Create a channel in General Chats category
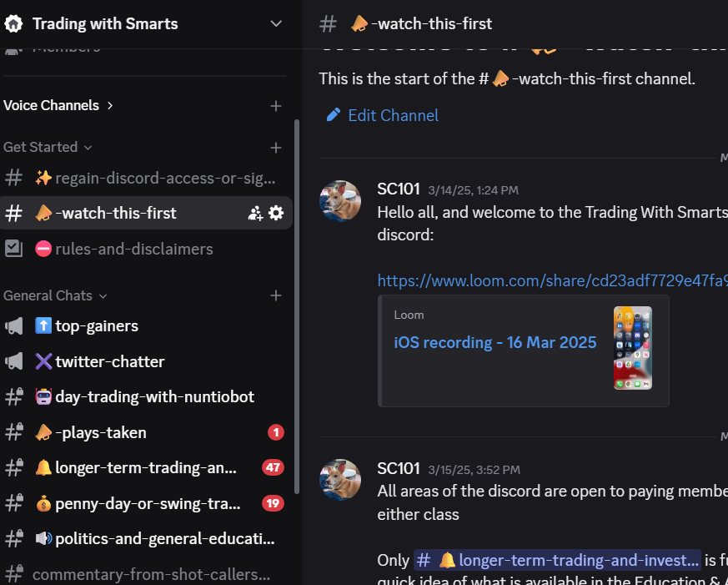Viewport: 728px width, 585px height. click(x=276, y=295)
